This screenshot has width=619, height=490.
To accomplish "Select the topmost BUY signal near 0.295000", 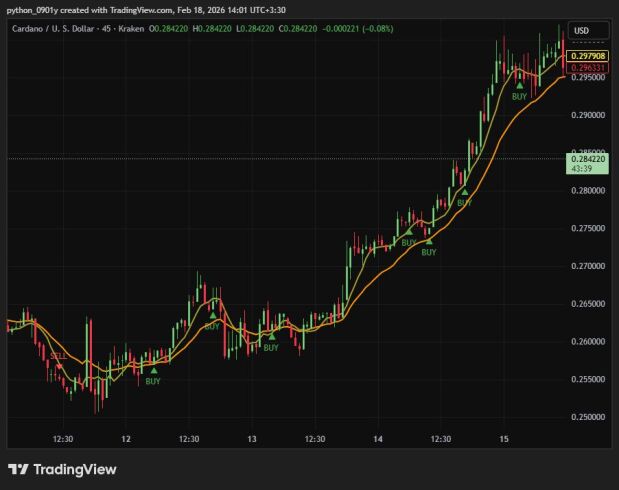I will tap(519, 91).
